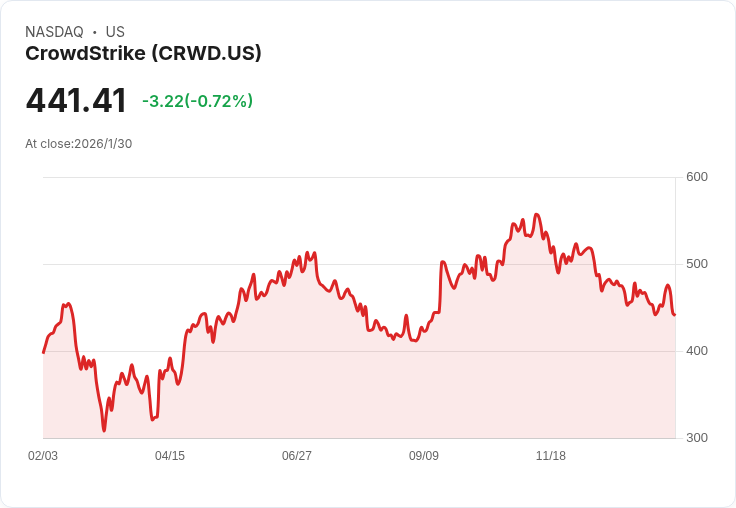The width and height of the screenshot is (736, 508).
Task: Select the NASDAQ exchange label
Action: click(54, 32)
